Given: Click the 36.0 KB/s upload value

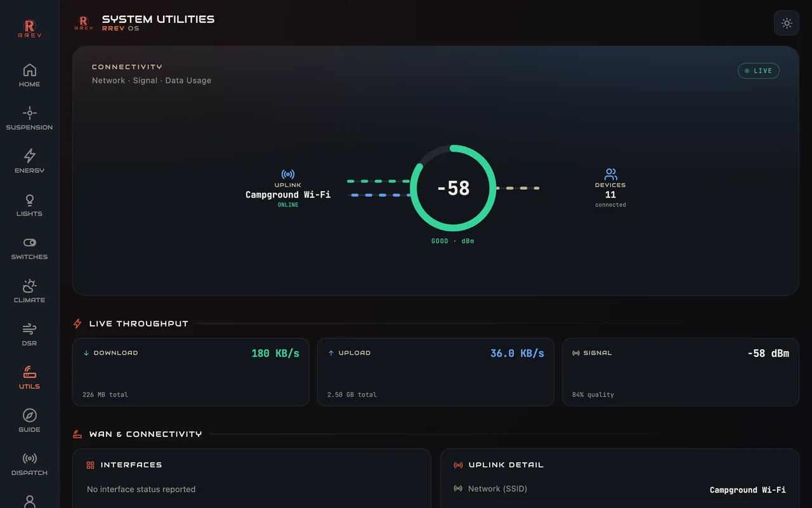Looking at the screenshot, I should tap(517, 353).
